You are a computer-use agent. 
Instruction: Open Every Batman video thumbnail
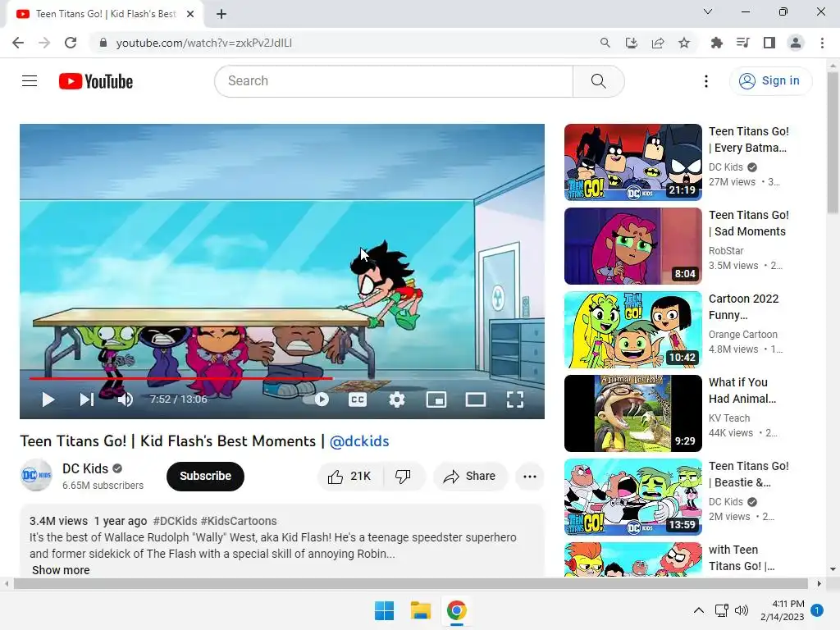tap(632, 162)
